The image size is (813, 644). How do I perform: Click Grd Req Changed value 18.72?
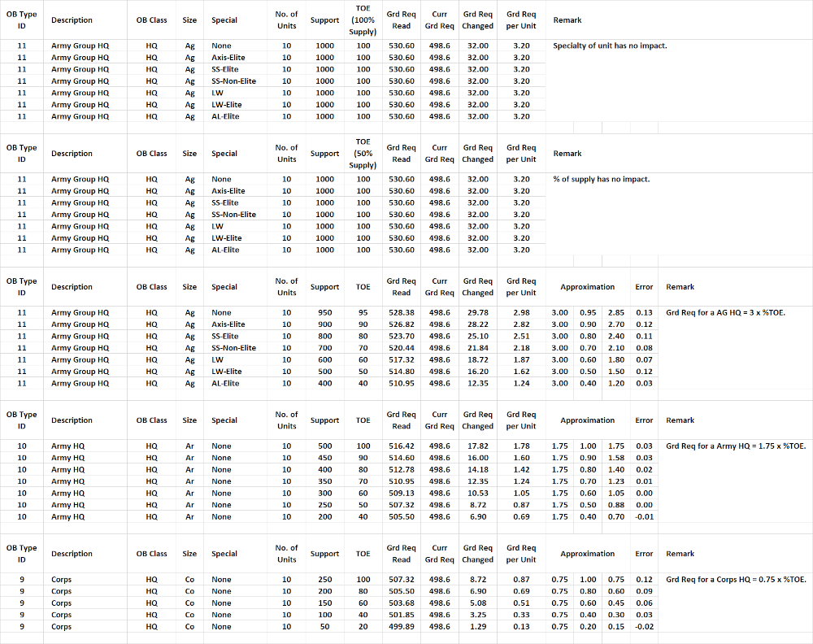(477, 360)
